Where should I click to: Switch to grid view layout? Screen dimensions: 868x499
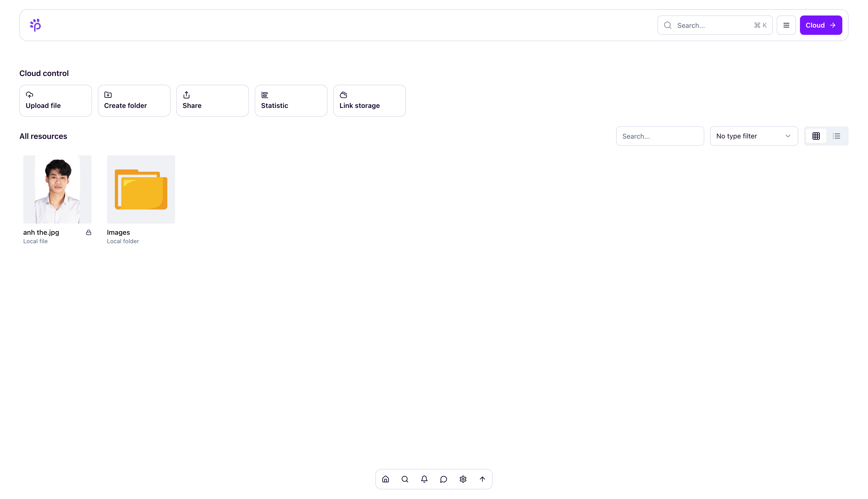pyautogui.click(x=816, y=136)
